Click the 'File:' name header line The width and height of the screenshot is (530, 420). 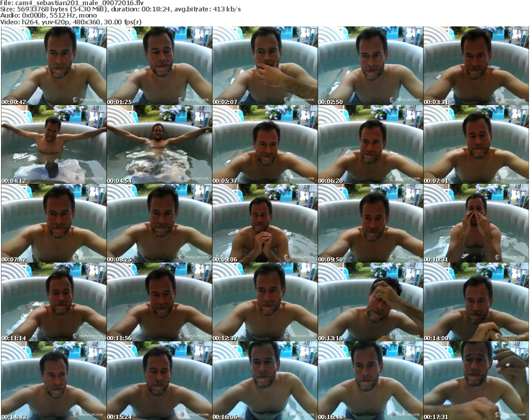pyautogui.click(x=72, y=3)
